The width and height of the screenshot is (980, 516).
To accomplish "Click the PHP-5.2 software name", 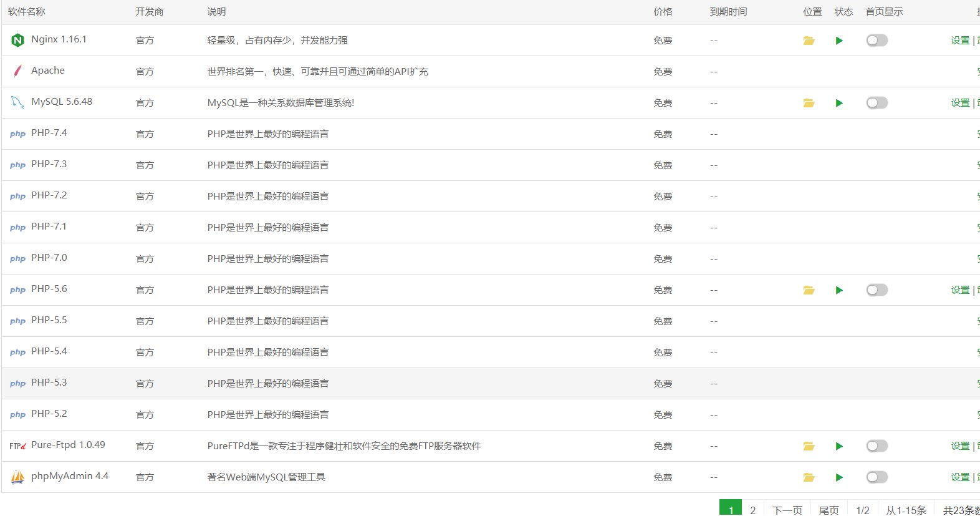I will tap(49, 414).
